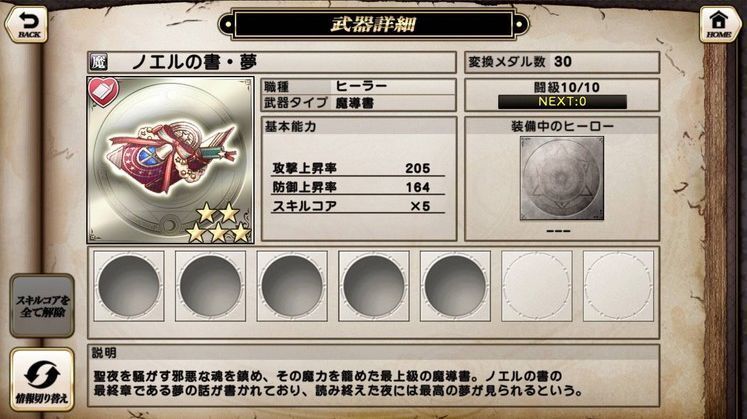
Task: Click the 武器詳細 title banner
Action: coord(373,24)
